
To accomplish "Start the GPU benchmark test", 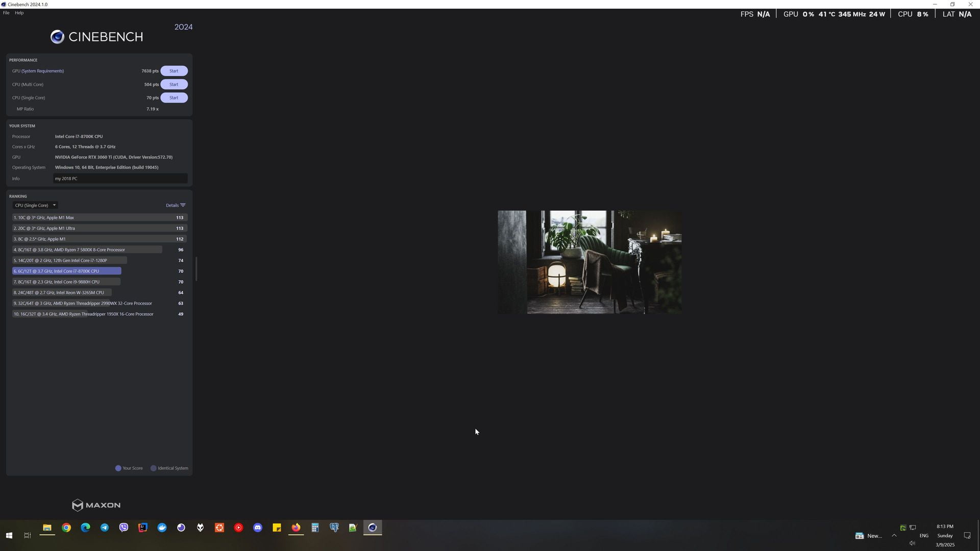I will click(174, 71).
